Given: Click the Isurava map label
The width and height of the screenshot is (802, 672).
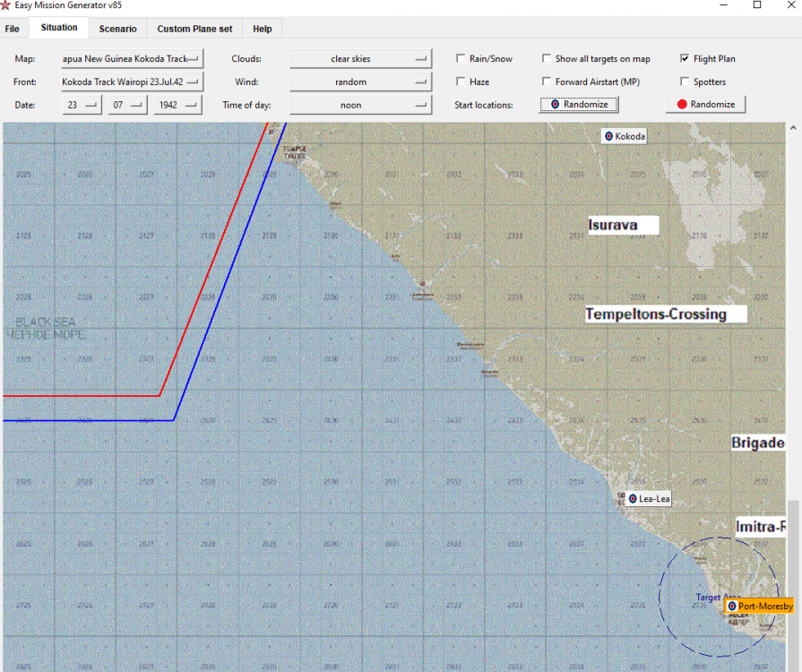Looking at the screenshot, I should click(x=623, y=225).
